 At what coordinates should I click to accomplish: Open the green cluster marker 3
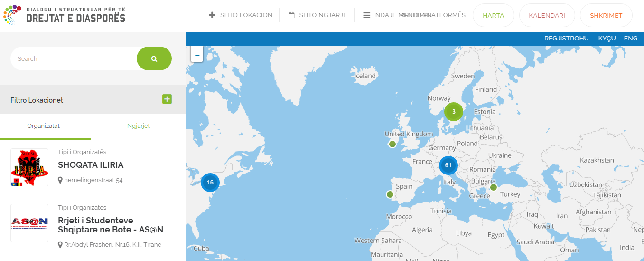click(454, 112)
